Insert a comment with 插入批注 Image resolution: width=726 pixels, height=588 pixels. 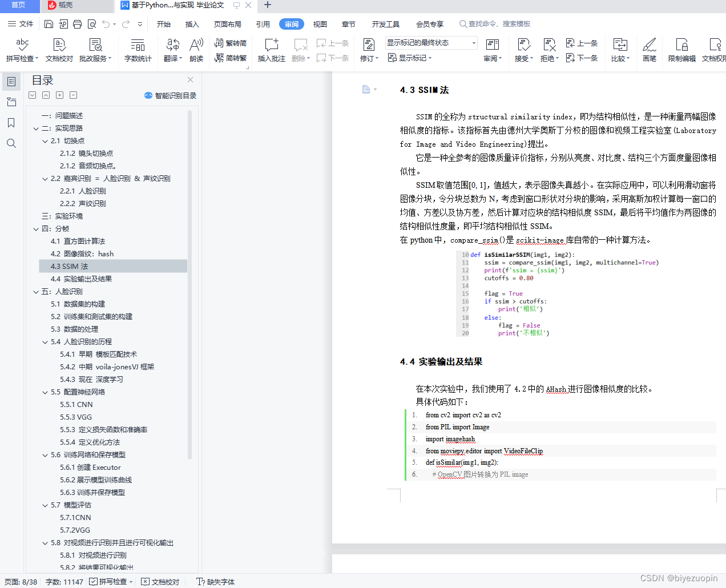point(271,50)
